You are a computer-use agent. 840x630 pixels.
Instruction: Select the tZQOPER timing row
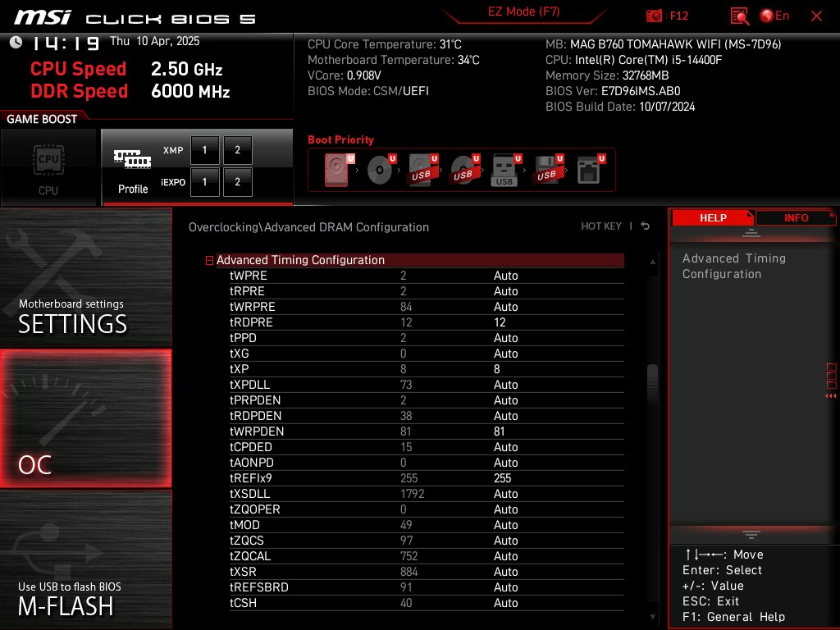pyautogui.click(x=427, y=509)
